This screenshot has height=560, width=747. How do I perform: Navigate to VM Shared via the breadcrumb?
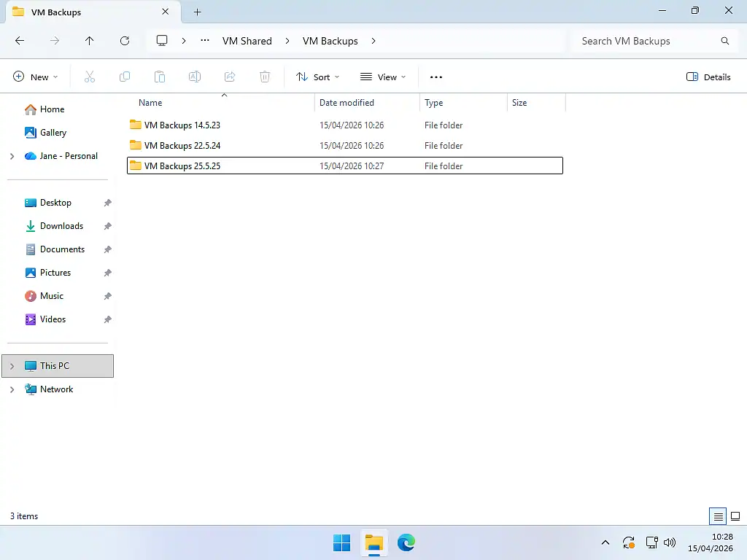point(247,41)
